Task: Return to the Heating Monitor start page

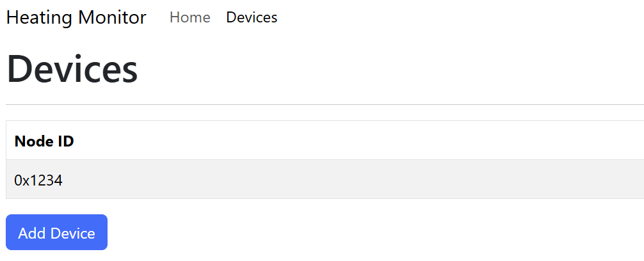Action: [x=76, y=17]
